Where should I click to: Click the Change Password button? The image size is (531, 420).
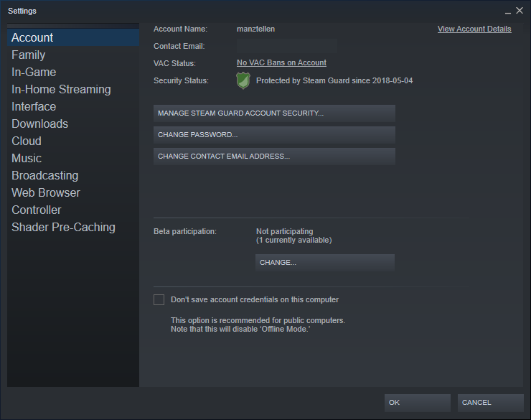pos(274,135)
